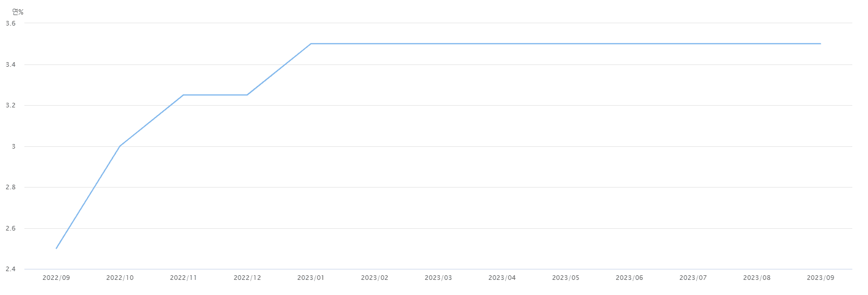Click the 2023/07 x-axis label
Screen dimensions: 868x295
pyautogui.click(x=693, y=278)
